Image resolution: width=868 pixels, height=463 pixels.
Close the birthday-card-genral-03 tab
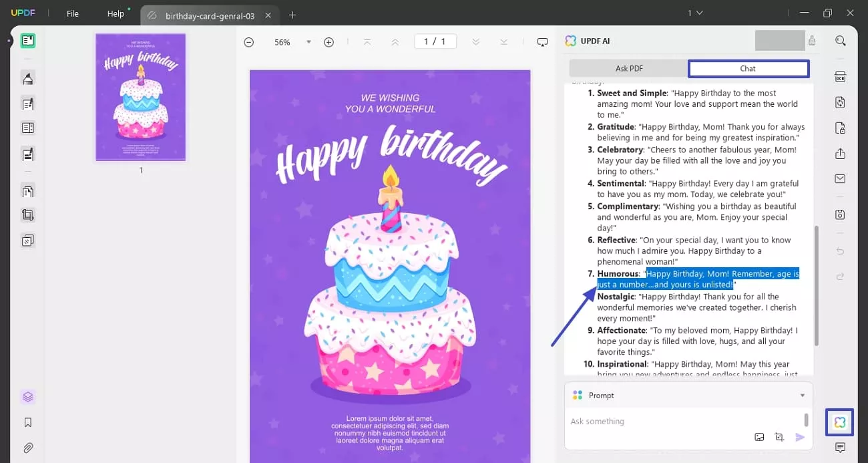pos(268,15)
